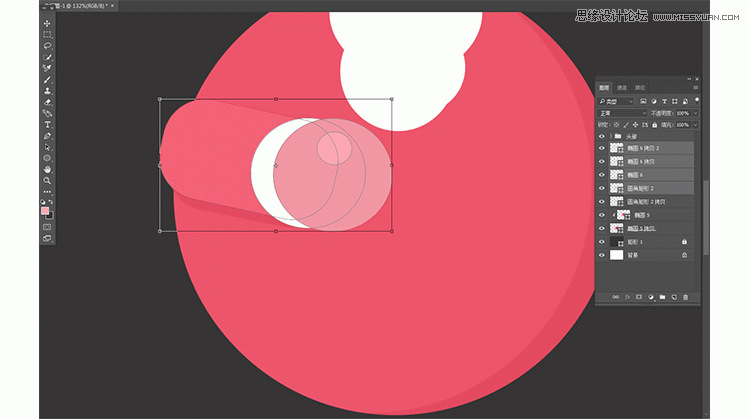Screen dimensions: 750x419
Task: Select the 椭圆 6 拷贝 layer thumbnail
Action: pyautogui.click(x=617, y=162)
